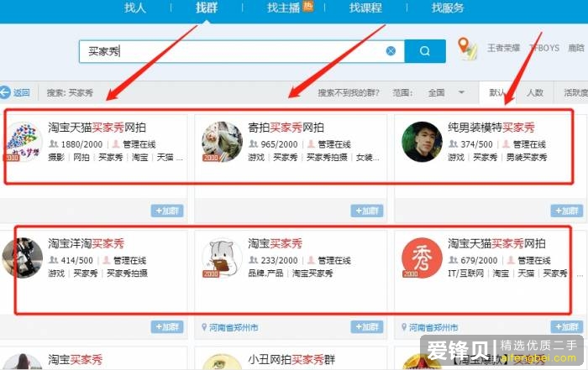Viewport: 588px width, 370px height.
Task: Open the 淘宝洋淘买家秀 group title
Action: 86,244
